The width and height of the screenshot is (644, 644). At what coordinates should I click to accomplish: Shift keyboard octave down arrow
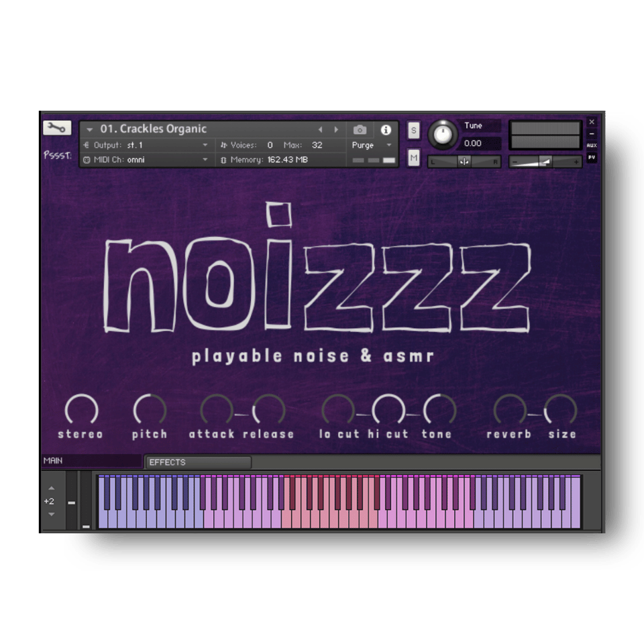(52, 515)
